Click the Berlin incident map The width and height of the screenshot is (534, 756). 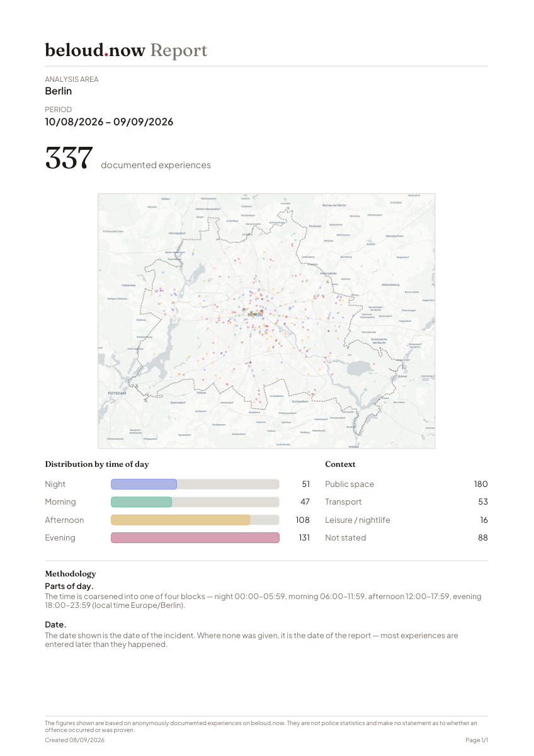(266, 321)
